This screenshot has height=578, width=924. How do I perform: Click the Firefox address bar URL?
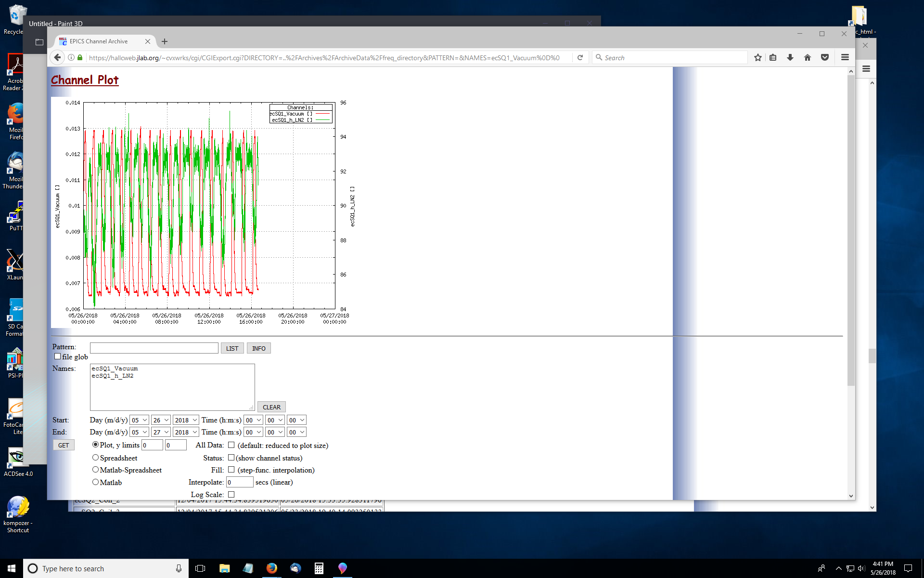[x=324, y=58]
